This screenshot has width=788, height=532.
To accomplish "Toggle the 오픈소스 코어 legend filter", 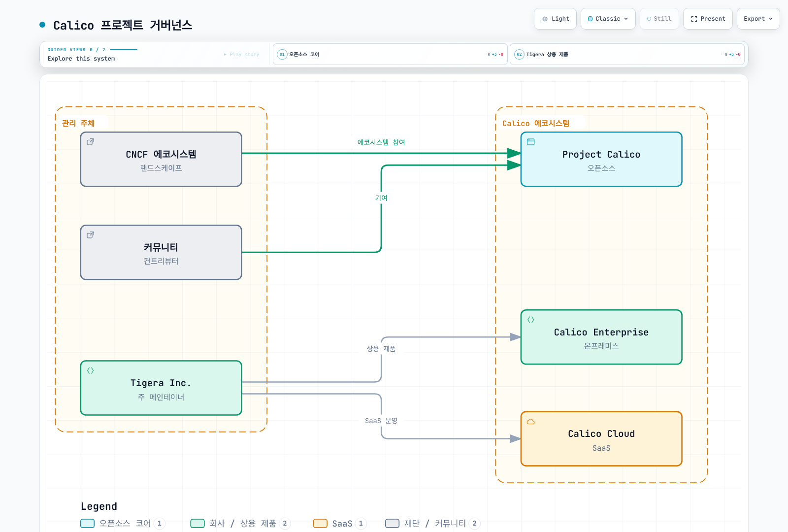I will click(x=123, y=523).
